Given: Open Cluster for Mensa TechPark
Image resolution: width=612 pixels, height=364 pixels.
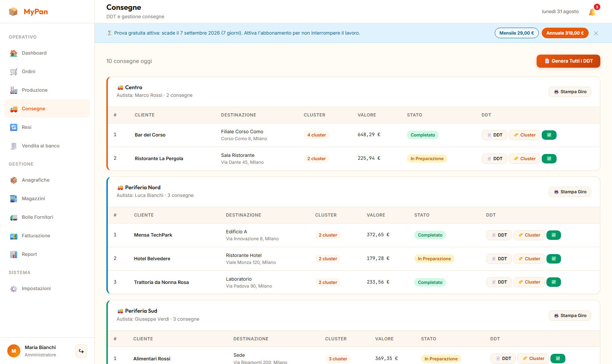Looking at the screenshot, I should pos(529,235).
